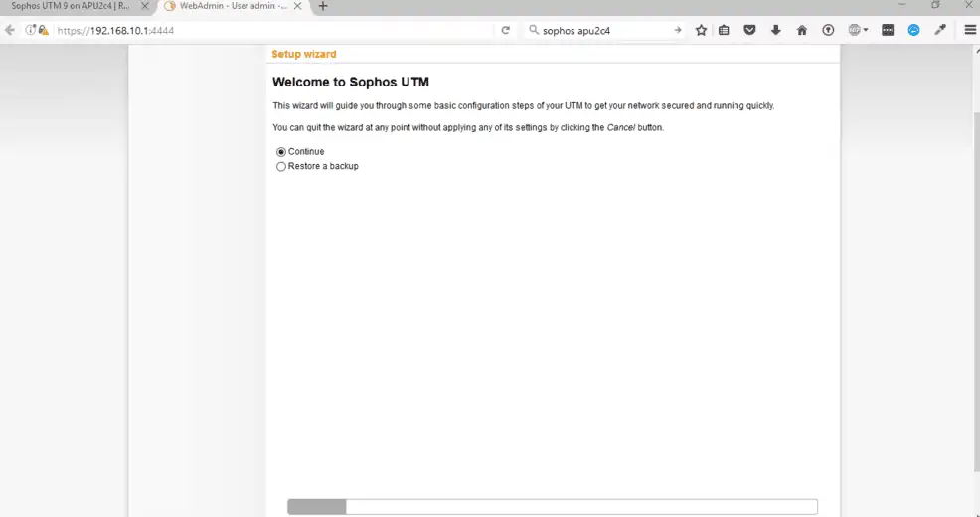Show bookmarks list icon
The width and height of the screenshot is (980, 517).
pos(724,30)
